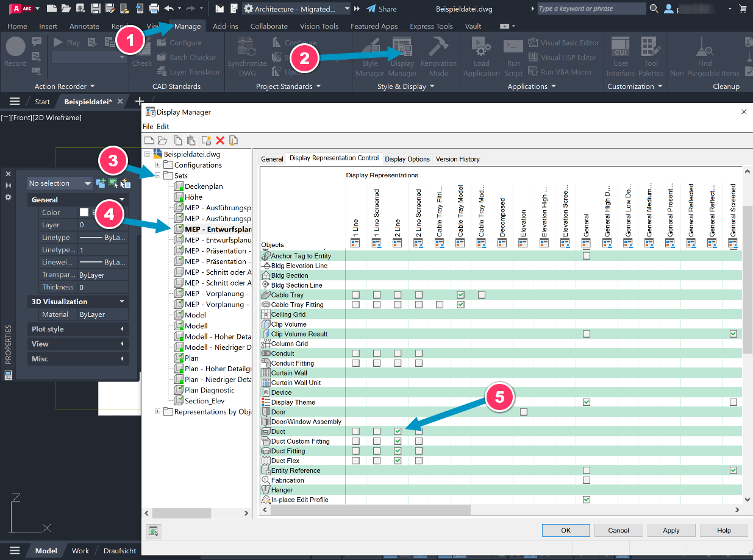This screenshot has width=753, height=560.
Task: Click the Color swatch in Properties palette
Action: point(84,212)
